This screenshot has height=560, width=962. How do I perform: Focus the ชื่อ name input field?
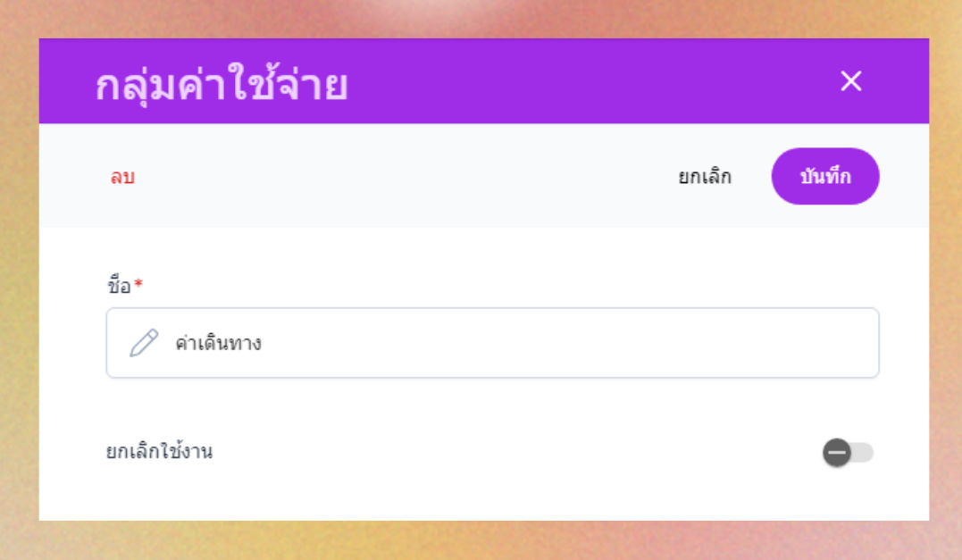492,343
